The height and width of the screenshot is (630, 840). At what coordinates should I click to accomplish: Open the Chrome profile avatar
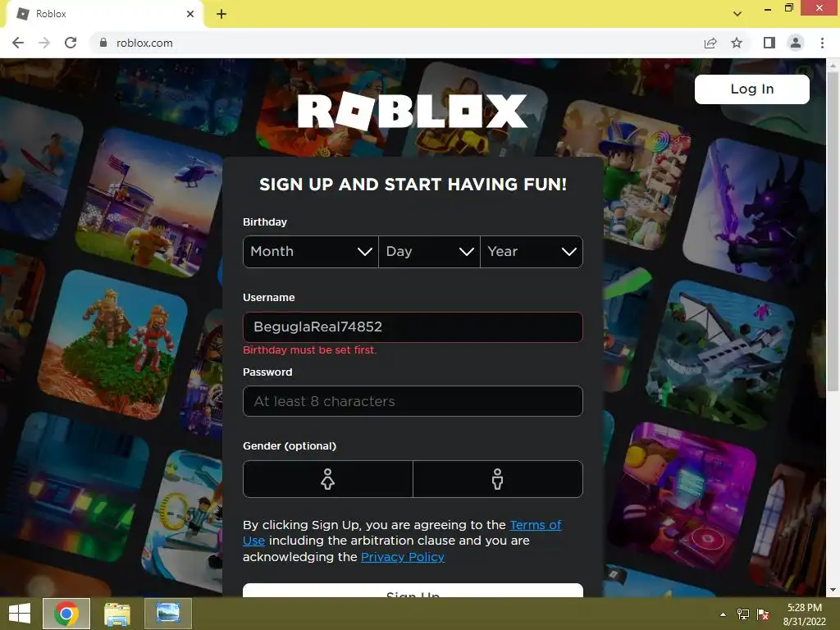pos(796,43)
